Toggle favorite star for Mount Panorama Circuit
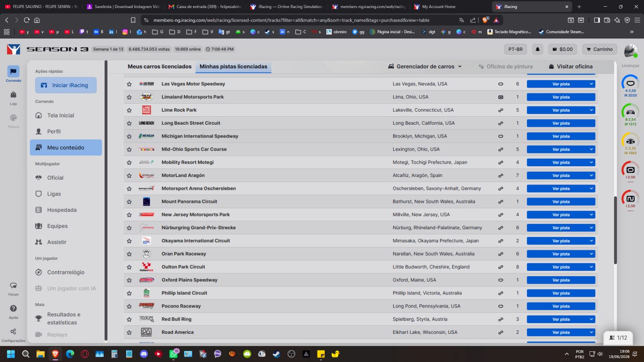 [x=129, y=202]
